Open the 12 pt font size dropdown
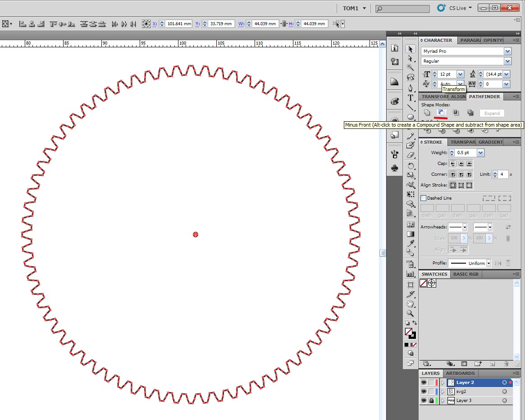The image size is (525, 420). (461, 74)
